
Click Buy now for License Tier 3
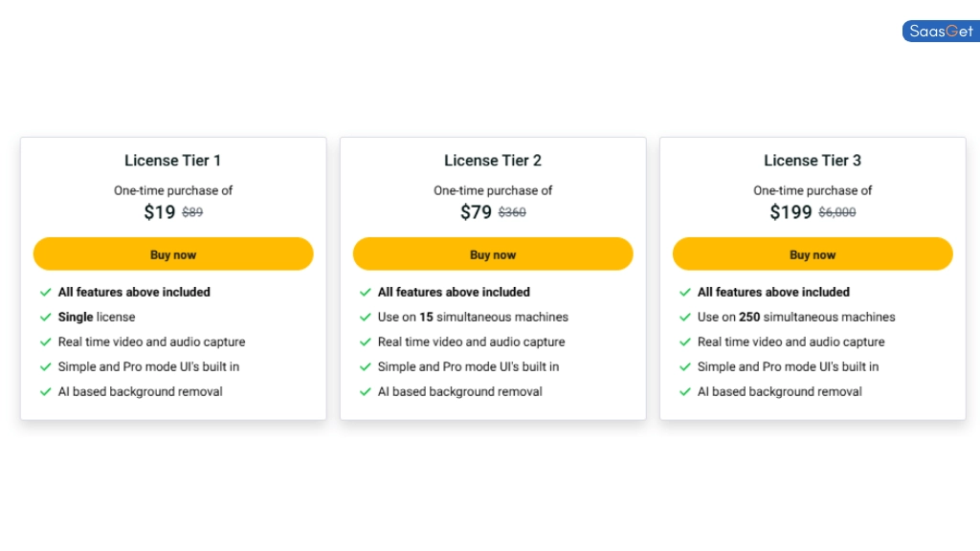pos(813,254)
